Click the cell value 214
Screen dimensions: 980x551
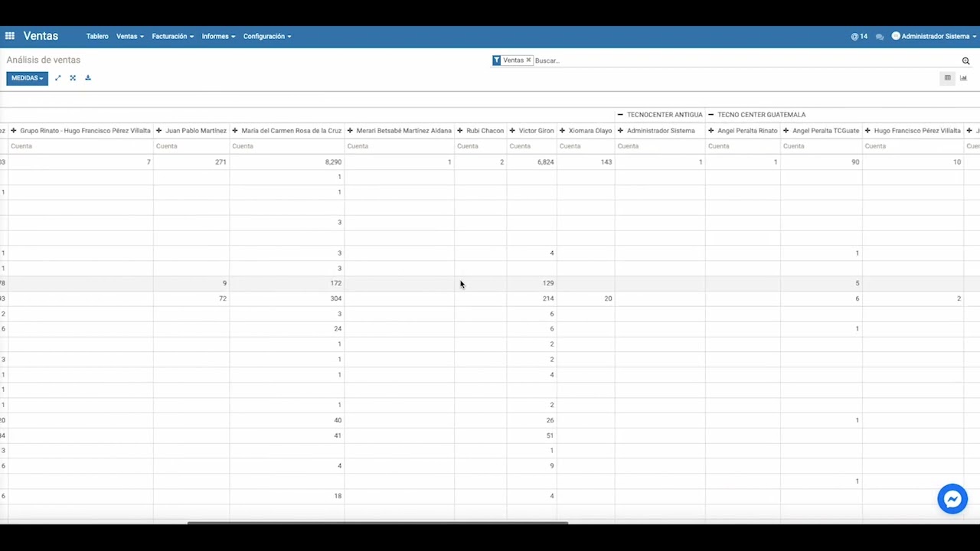548,298
